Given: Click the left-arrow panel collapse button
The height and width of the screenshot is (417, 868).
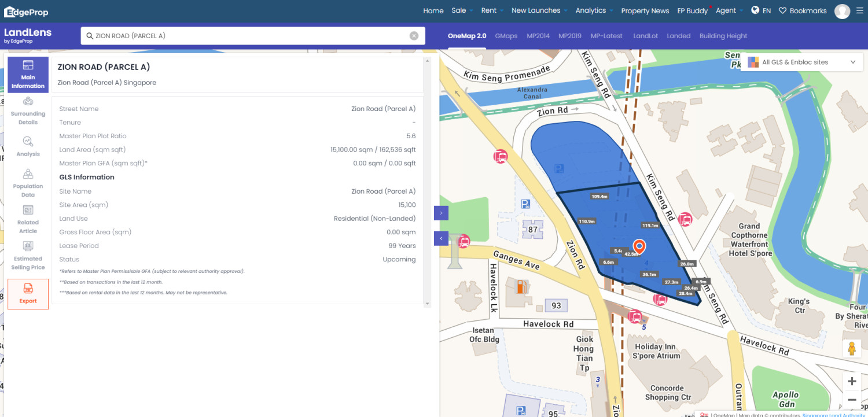Looking at the screenshot, I should tap(441, 238).
